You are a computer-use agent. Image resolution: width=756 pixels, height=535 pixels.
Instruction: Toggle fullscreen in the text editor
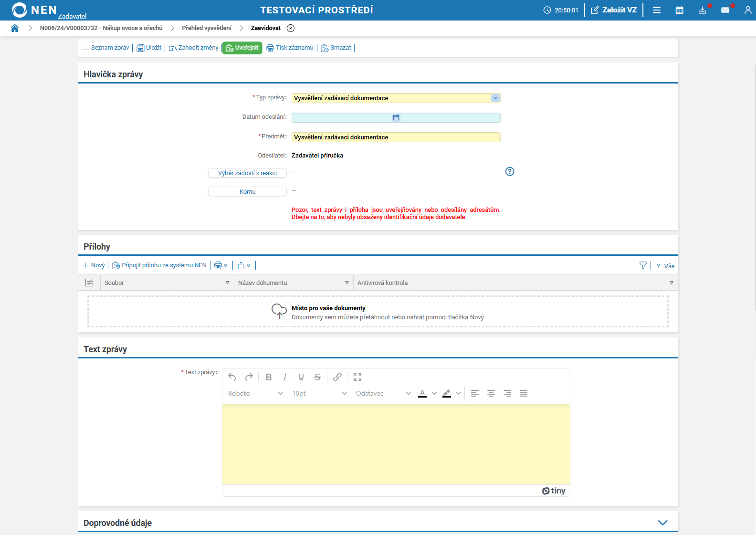(357, 377)
